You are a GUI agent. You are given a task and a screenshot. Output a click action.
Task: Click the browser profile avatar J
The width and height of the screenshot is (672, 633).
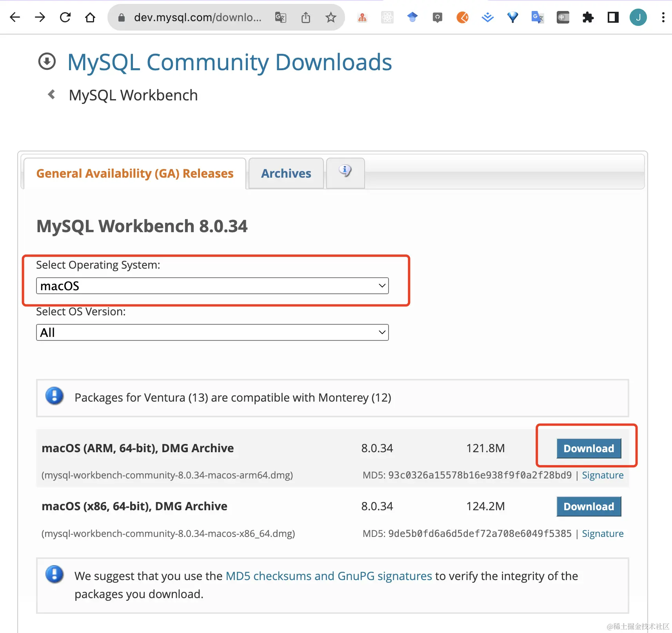click(x=638, y=17)
